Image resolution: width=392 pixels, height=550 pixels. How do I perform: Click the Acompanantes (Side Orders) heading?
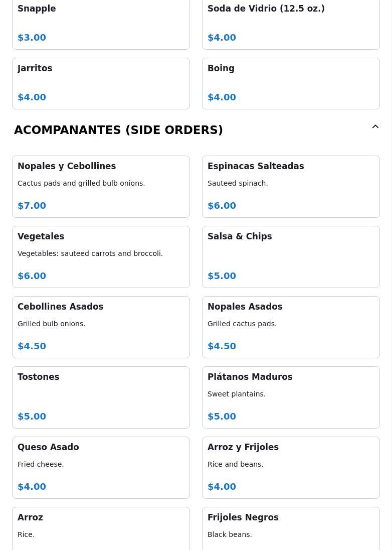click(118, 130)
